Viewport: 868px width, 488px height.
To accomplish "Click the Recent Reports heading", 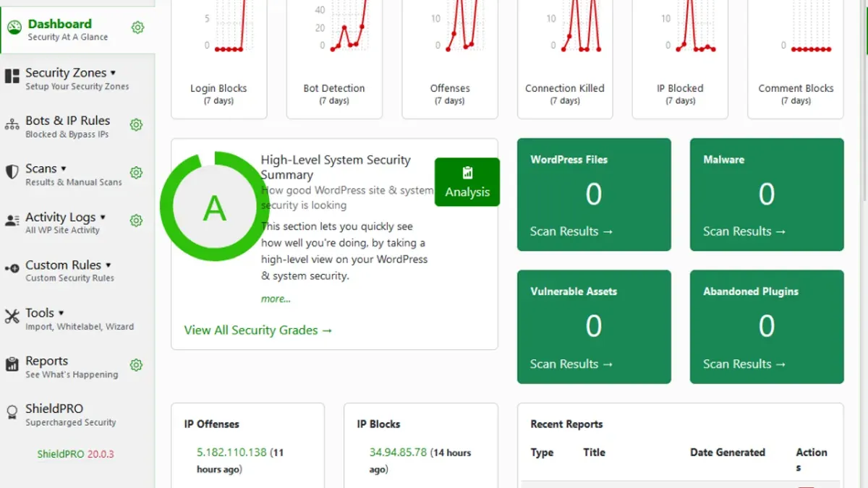I will (566, 424).
